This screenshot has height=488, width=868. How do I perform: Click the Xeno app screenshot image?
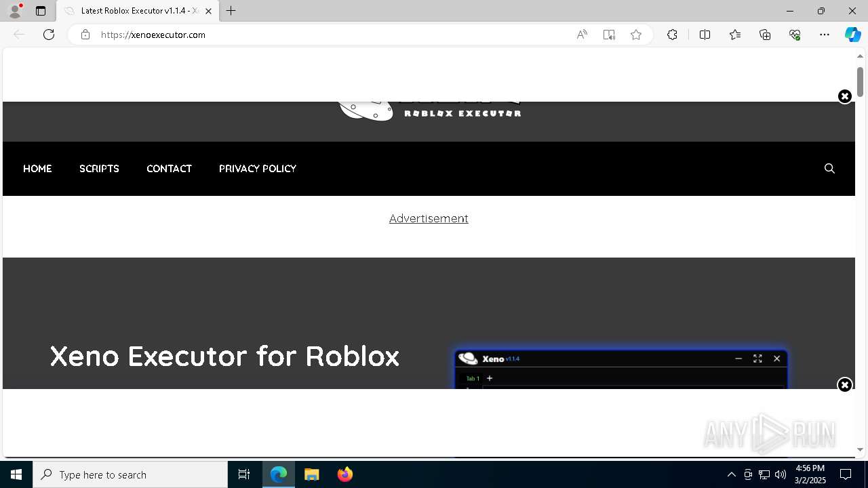click(620, 369)
